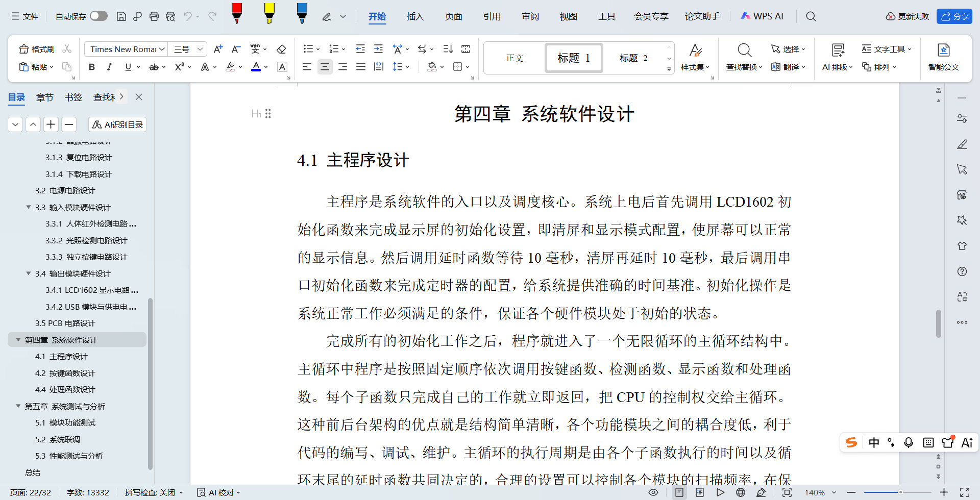Viewport: 980px width, 500px height.
Task: Select align left
Action: [x=307, y=67]
